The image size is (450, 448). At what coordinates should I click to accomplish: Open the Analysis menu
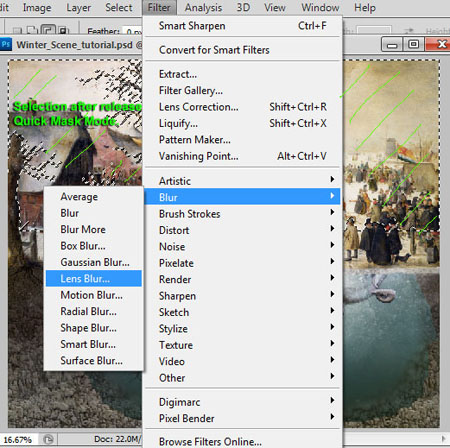(x=203, y=7)
